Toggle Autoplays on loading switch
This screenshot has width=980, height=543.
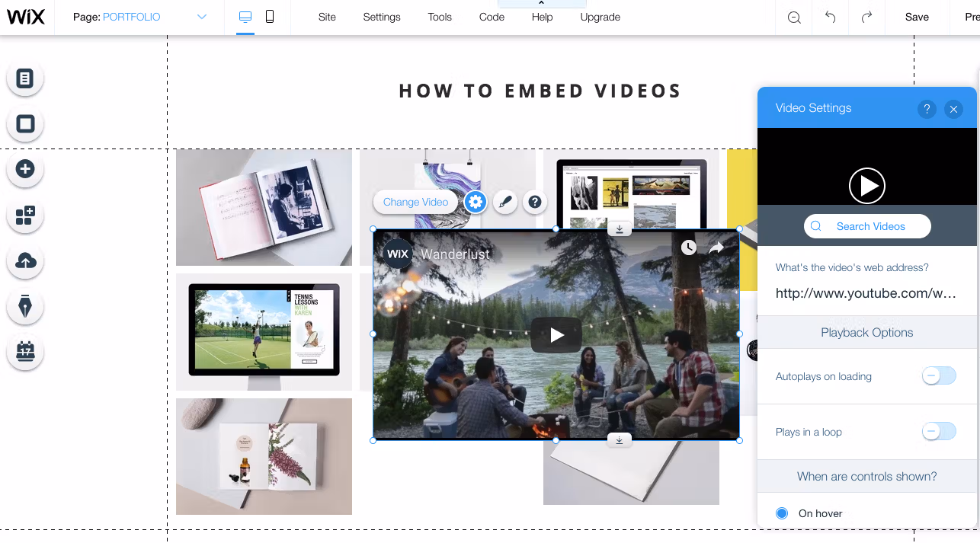(938, 376)
